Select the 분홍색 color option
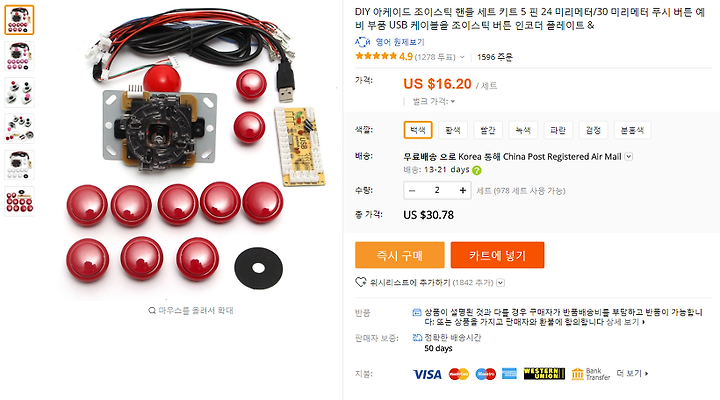720x400 pixels. coord(632,130)
